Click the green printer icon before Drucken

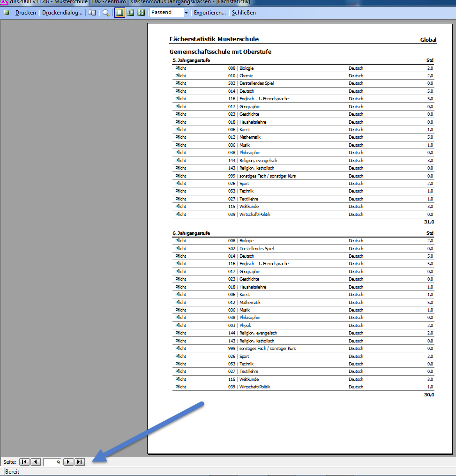tap(7, 13)
